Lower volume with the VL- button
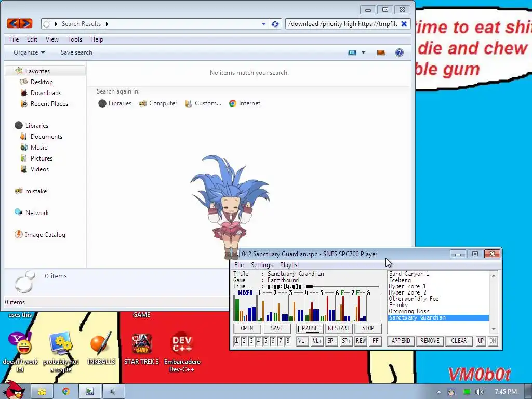The width and height of the screenshot is (532, 399). pyautogui.click(x=302, y=341)
